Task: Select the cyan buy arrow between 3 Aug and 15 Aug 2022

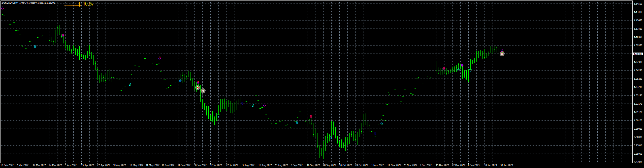Action: pos(253,105)
